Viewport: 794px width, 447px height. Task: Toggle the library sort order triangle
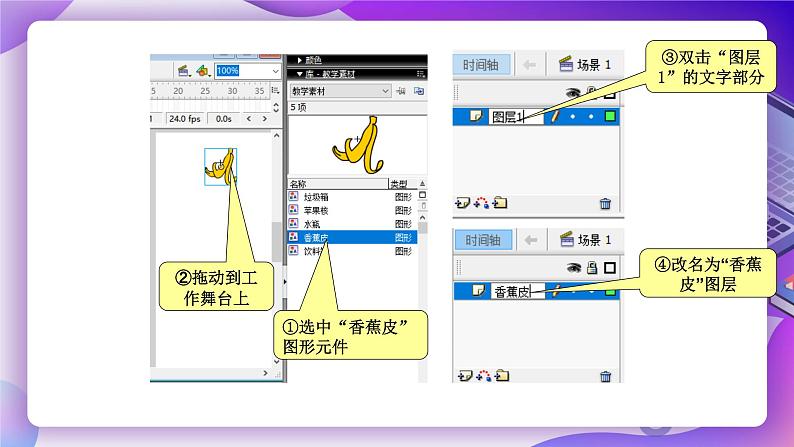(422, 183)
